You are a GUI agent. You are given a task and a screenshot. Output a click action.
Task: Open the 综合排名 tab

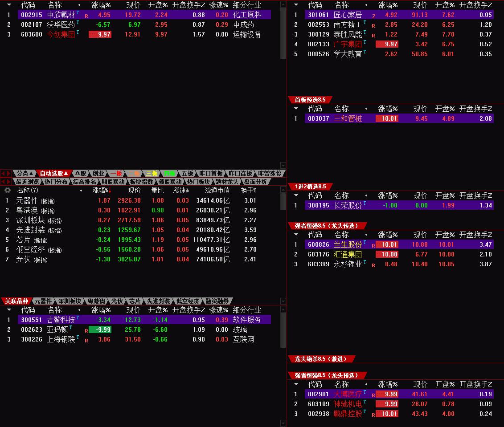[85, 182]
